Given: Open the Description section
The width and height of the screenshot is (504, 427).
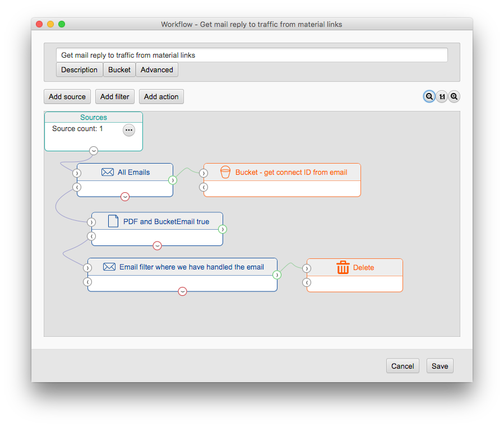Looking at the screenshot, I should tap(80, 69).
